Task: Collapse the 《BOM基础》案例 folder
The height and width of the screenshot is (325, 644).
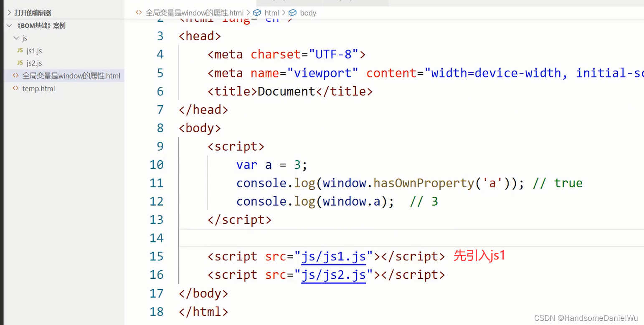Action: click(9, 25)
